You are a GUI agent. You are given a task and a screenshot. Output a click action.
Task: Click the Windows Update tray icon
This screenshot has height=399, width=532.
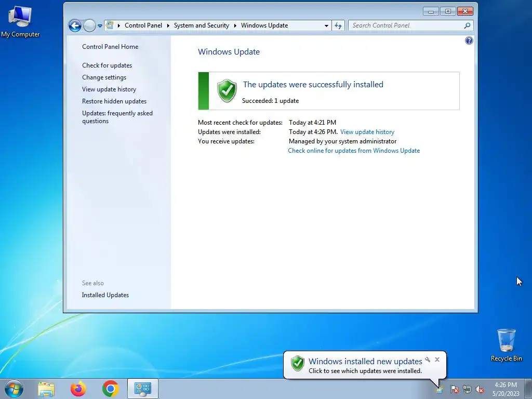point(439,389)
